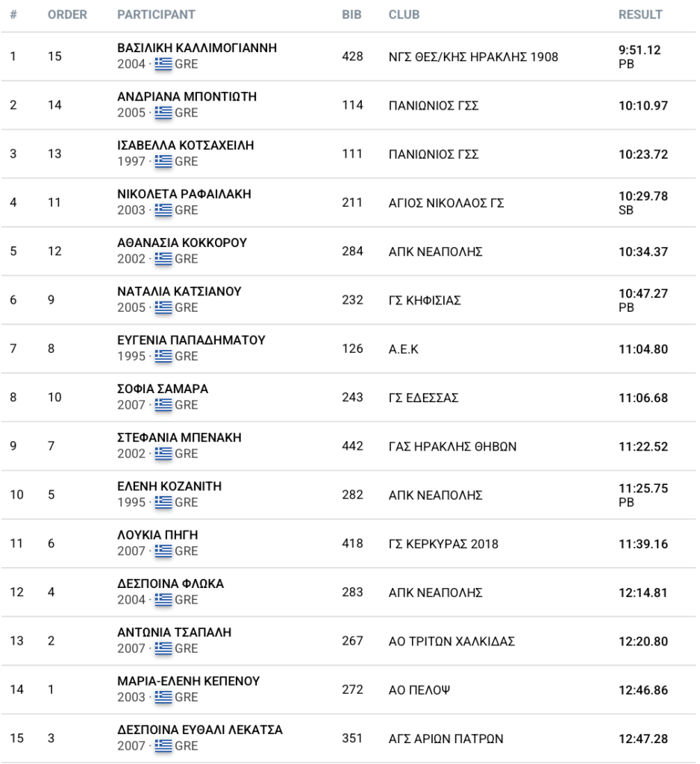Click the flag icon under ΝΑΤΑΛΙΑ ΚΑΤΣΙΑΝΟΥ
700x764 pixels.
pyautogui.click(x=163, y=307)
